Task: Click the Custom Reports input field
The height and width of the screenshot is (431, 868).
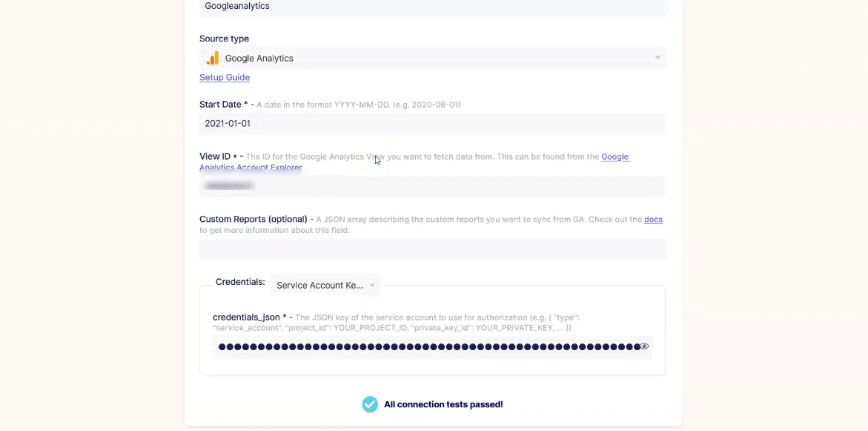Action: tap(432, 249)
